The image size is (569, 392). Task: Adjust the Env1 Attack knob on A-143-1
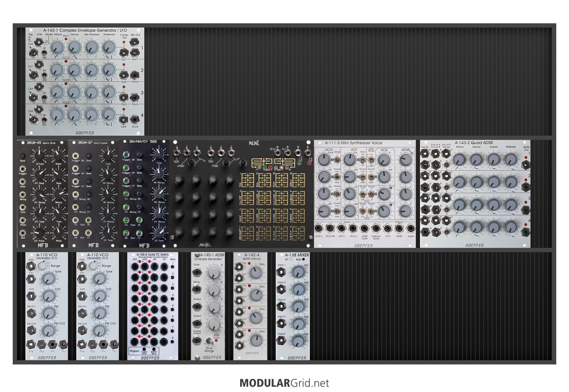57,48
